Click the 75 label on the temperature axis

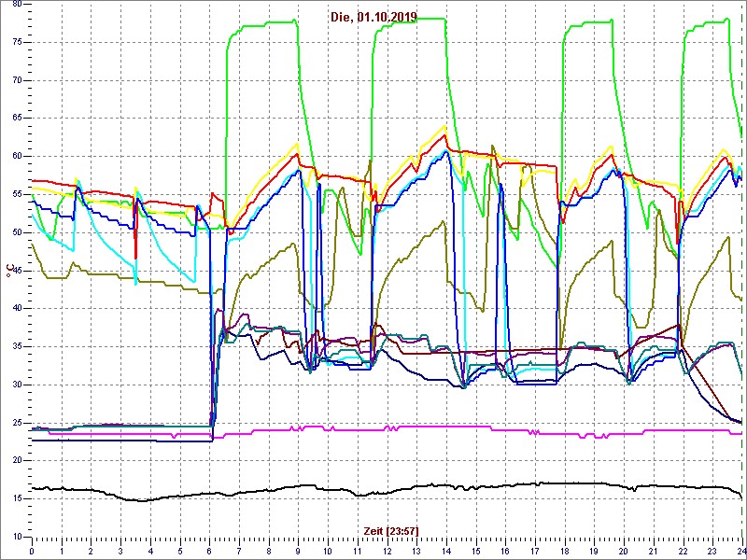click(15, 42)
